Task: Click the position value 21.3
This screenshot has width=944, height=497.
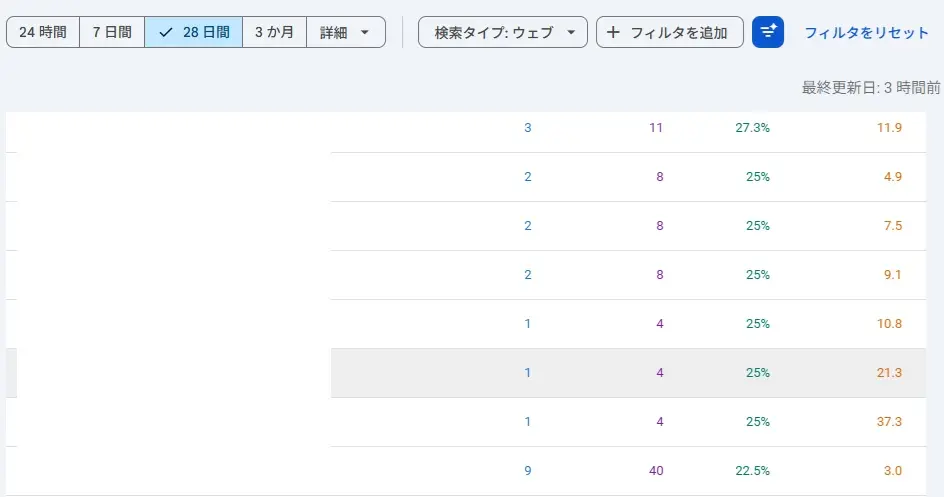Action: (x=889, y=373)
